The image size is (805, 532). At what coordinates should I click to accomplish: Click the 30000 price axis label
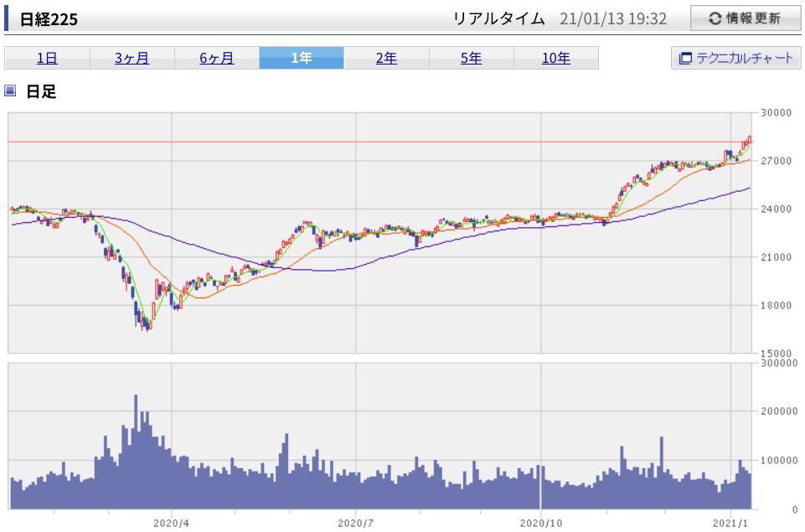point(776,112)
